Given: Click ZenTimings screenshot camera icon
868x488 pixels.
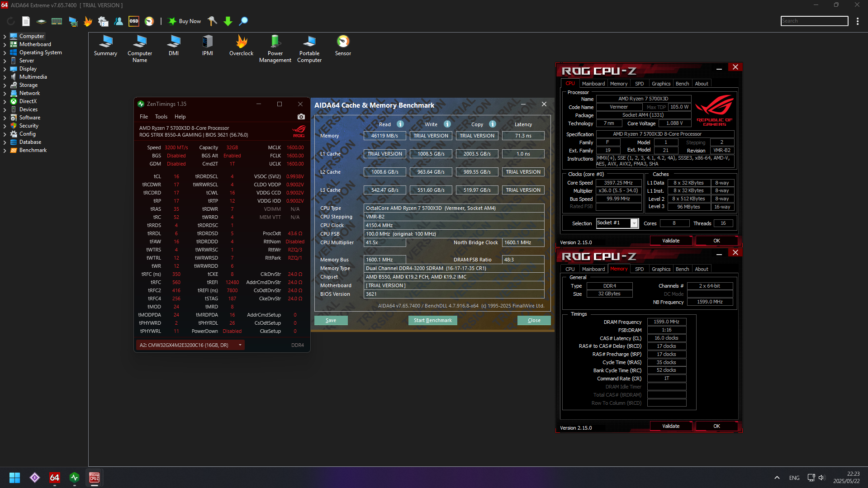Looking at the screenshot, I should tap(301, 117).
